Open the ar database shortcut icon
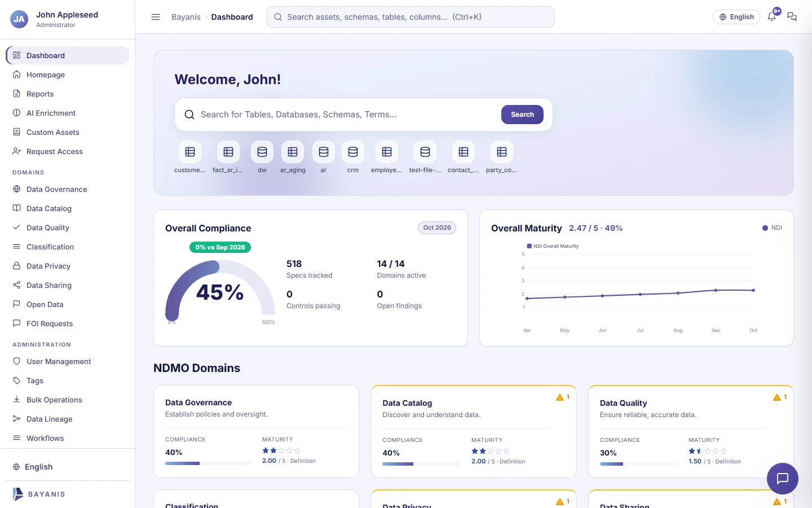Viewport: 812px width, 508px height. (x=324, y=152)
